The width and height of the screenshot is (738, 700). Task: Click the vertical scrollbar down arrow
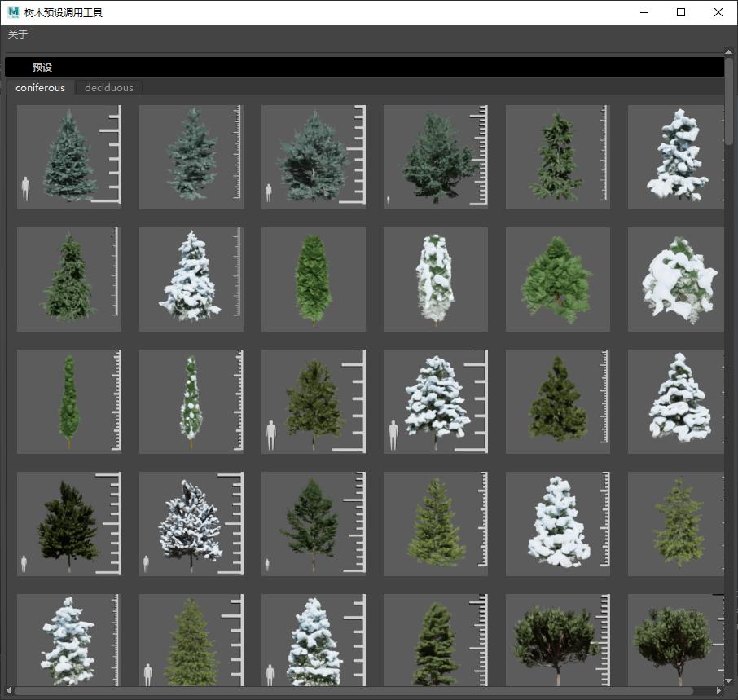[x=729, y=680]
